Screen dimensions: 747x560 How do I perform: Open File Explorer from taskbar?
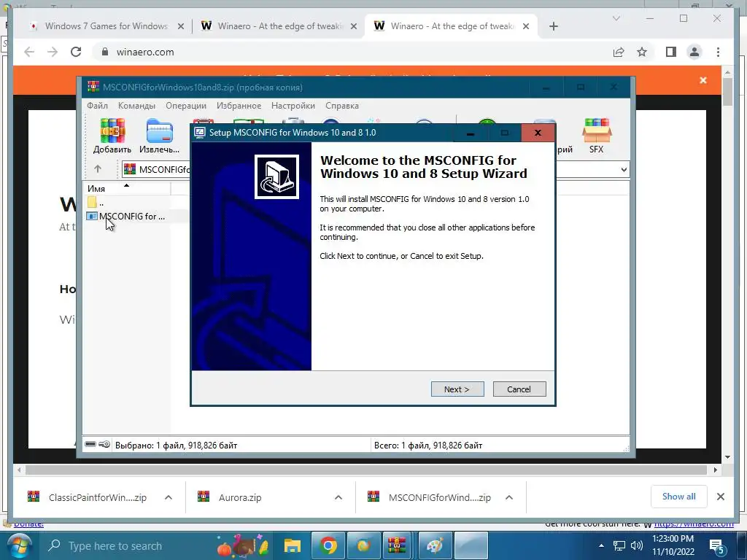292,545
